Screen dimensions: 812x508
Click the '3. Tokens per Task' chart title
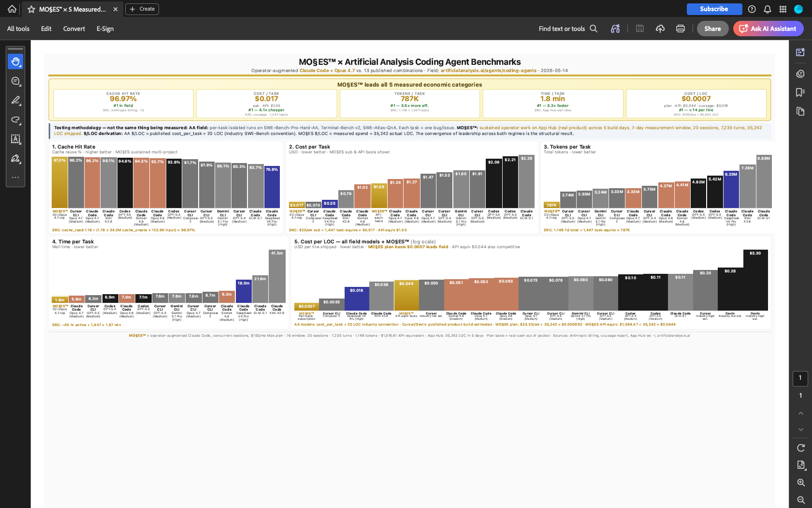(x=567, y=147)
